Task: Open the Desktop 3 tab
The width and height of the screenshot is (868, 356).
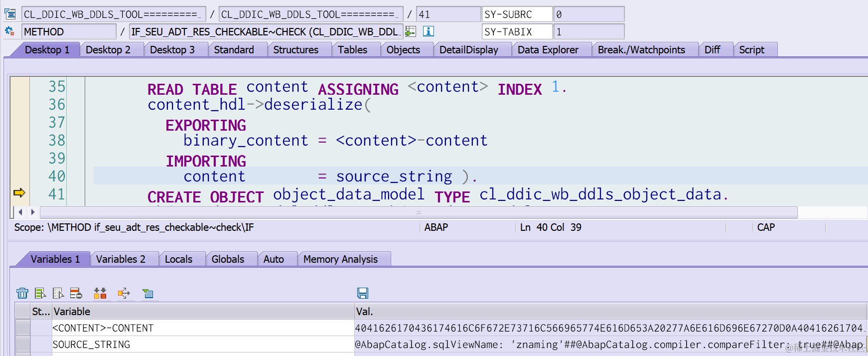Action: pos(172,50)
